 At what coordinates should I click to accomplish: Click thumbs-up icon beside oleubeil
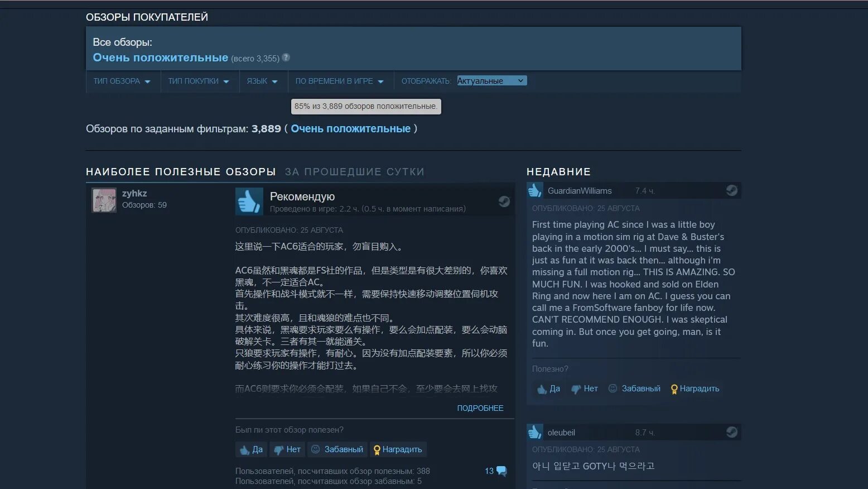[534, 432]
